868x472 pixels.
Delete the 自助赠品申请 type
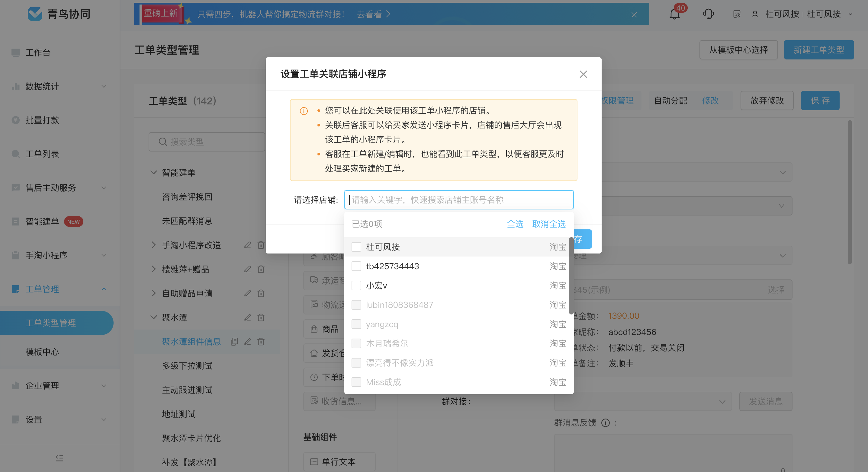261,294
